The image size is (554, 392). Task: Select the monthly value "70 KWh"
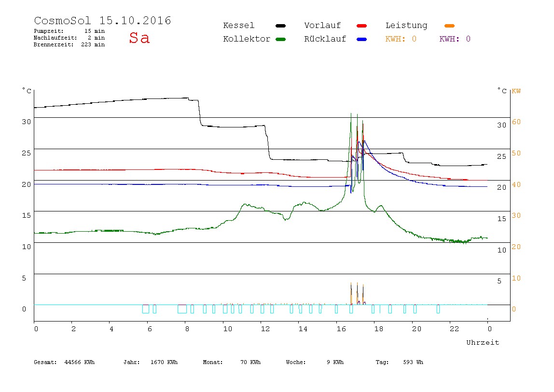[x=250, y=362]
